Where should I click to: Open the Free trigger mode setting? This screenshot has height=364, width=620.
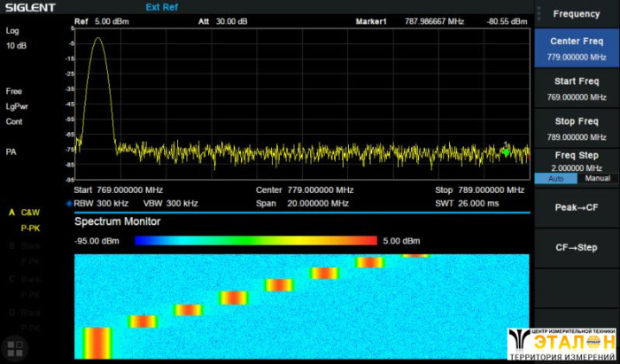(x=14, y=91)
